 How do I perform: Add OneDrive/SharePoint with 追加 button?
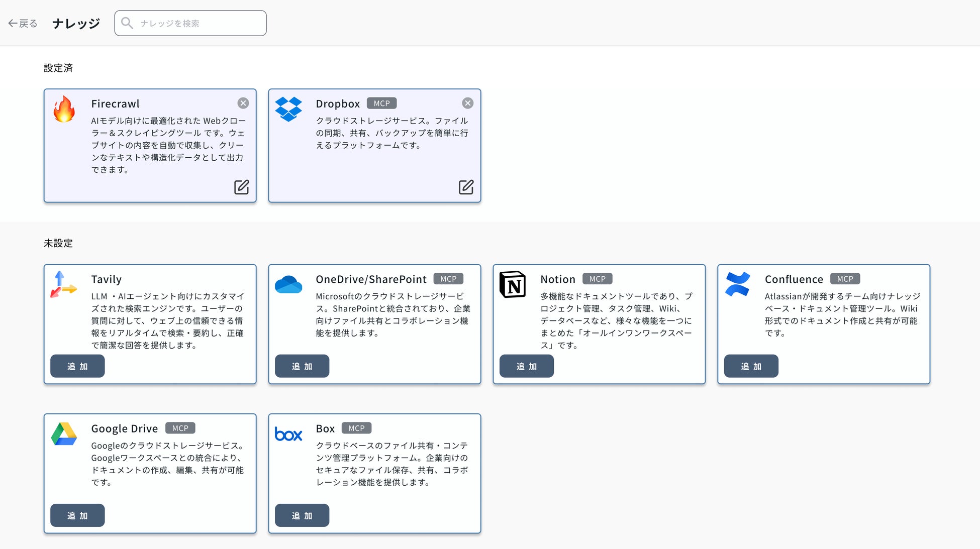[x=302, y=366]
